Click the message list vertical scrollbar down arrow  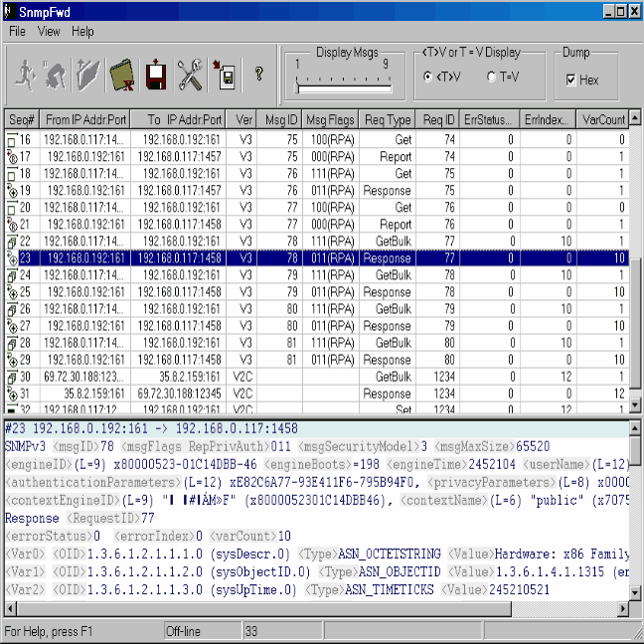(635, 407)
